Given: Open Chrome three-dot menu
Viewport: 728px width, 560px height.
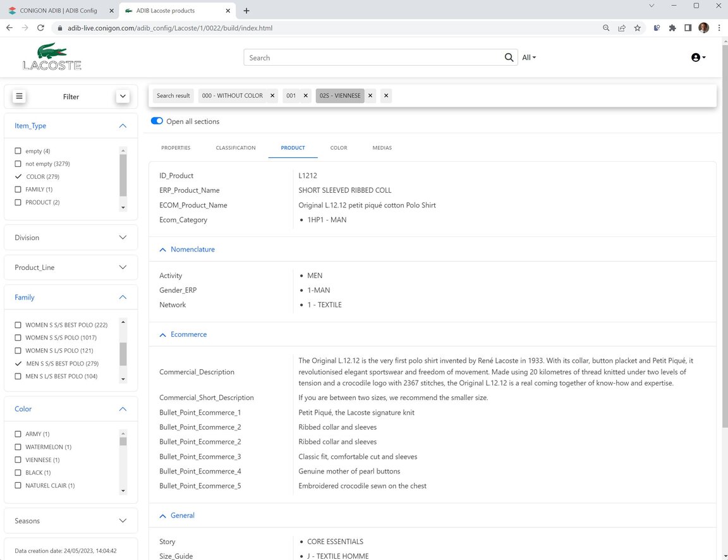Looking at the screenshot, I should click(x=719, y=28).
